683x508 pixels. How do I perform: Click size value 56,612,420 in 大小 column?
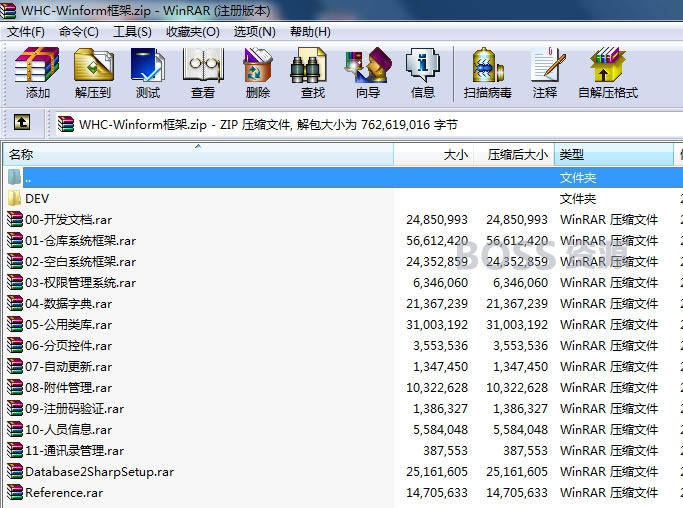(437, 240)
